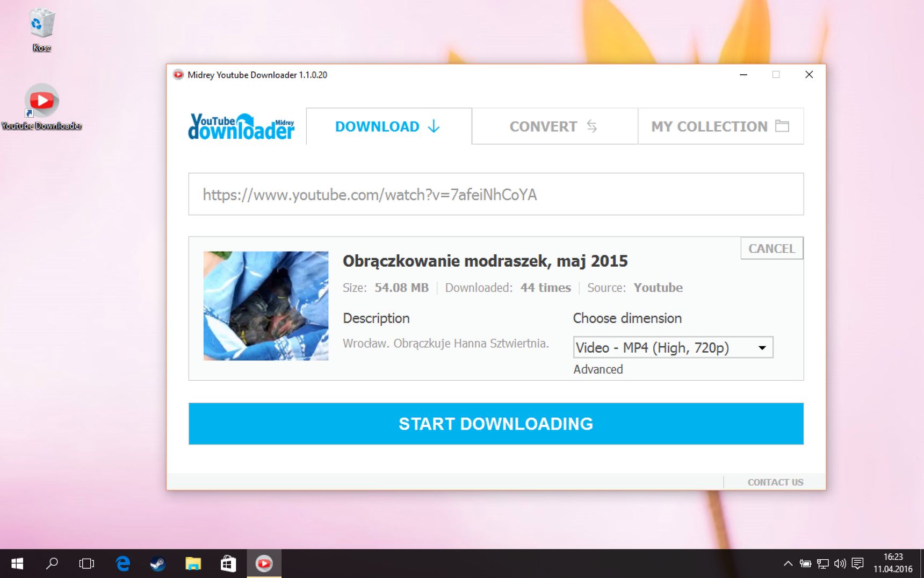
Task: Click the title bar app icon
Action: tap(178, 75)
